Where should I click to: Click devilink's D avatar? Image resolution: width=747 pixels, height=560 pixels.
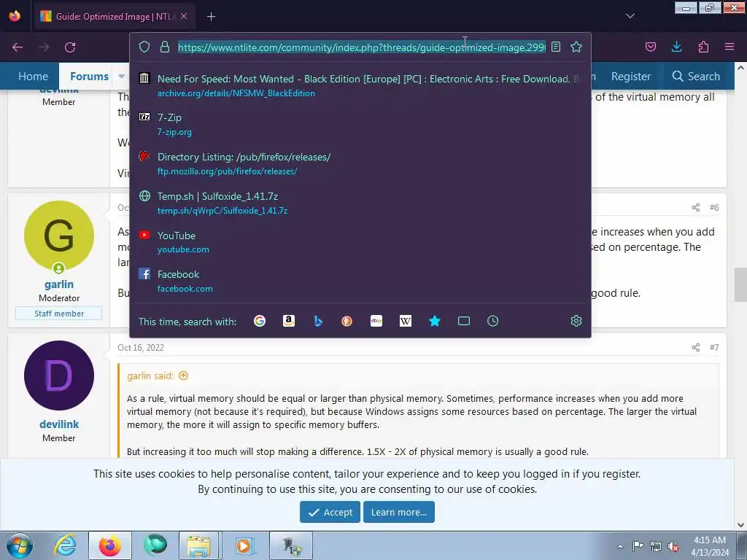[59, 376]
